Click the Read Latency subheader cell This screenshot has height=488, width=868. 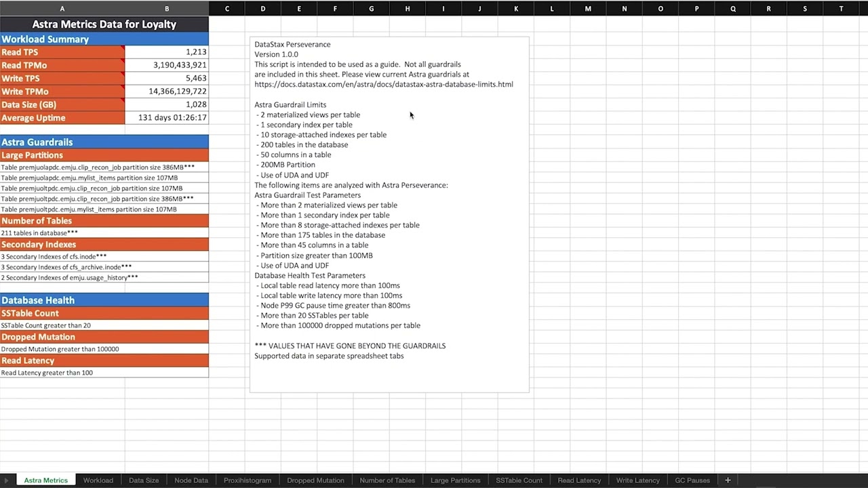click(104, 361)
